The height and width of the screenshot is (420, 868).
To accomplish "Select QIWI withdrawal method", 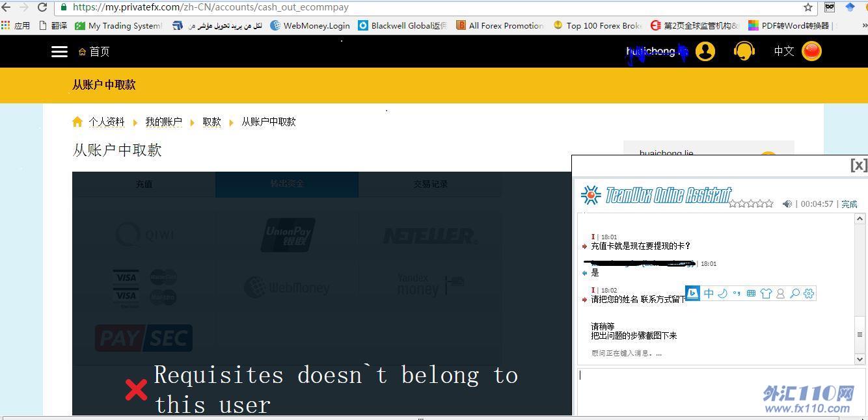I will pyautogui.click(x=144, y=234).
